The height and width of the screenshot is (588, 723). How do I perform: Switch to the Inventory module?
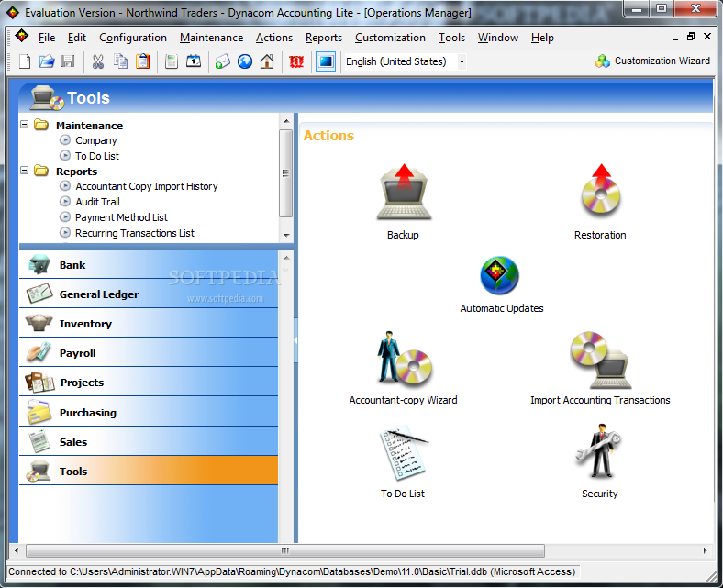pyautogui.click(x=149, y=324)
